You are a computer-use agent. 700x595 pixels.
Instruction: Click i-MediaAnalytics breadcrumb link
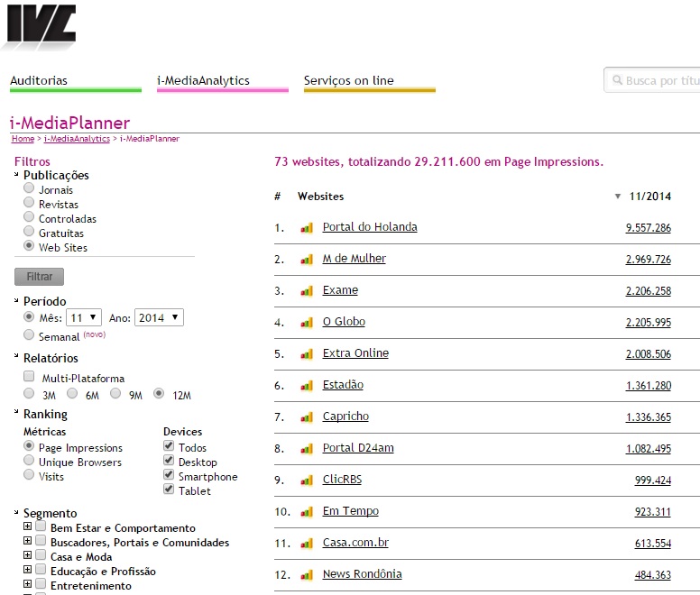(77, 138)
